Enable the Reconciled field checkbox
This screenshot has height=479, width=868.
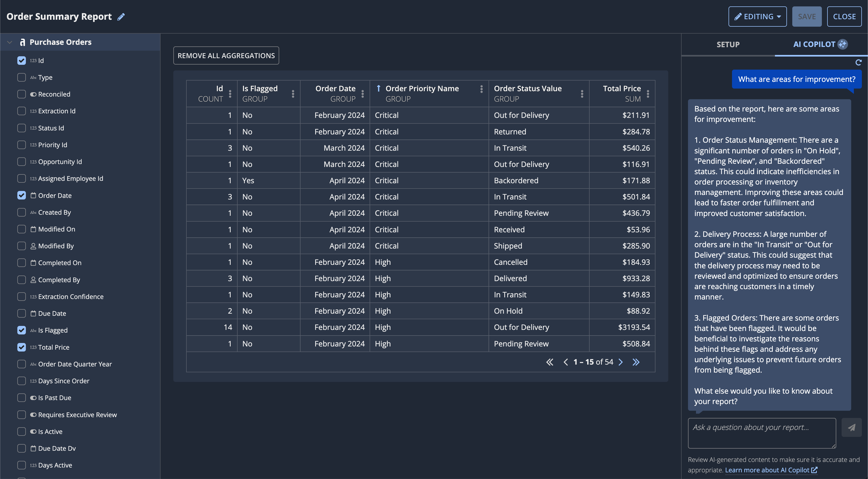[22, 94]
